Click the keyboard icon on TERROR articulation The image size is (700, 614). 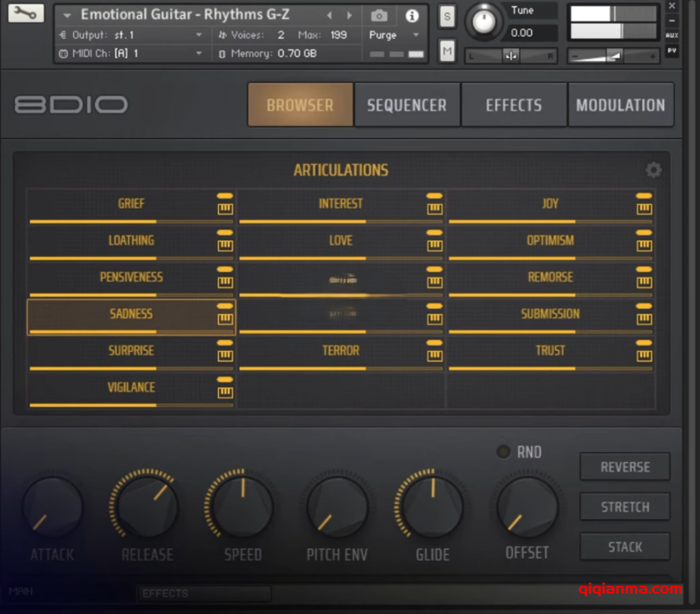(435, 356)
